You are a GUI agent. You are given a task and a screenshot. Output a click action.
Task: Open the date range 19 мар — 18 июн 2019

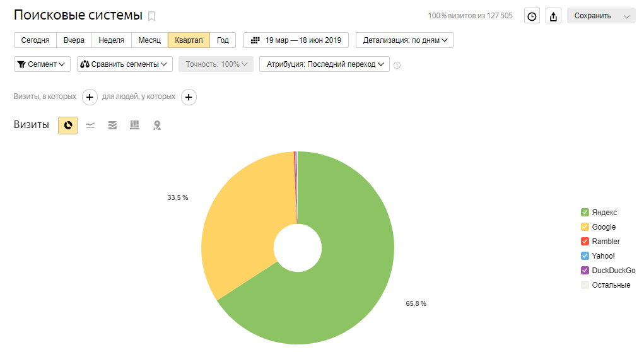(296, 40)
